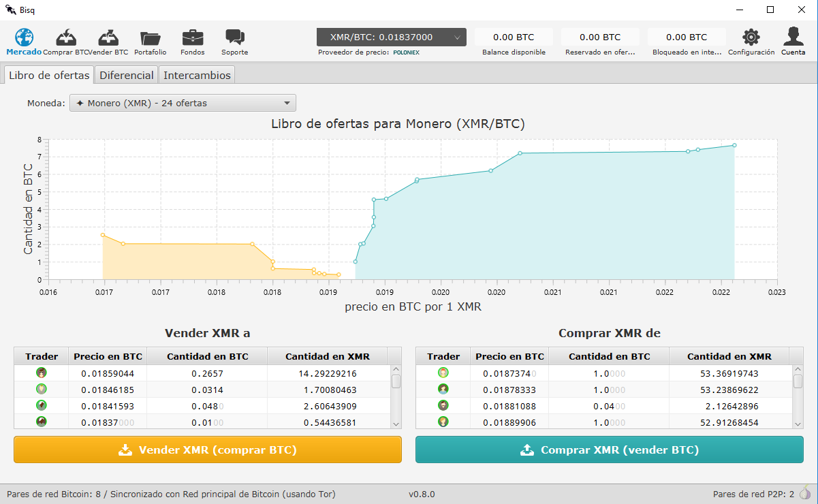Click Pares de red P2P status text

(x=753, y=494)
